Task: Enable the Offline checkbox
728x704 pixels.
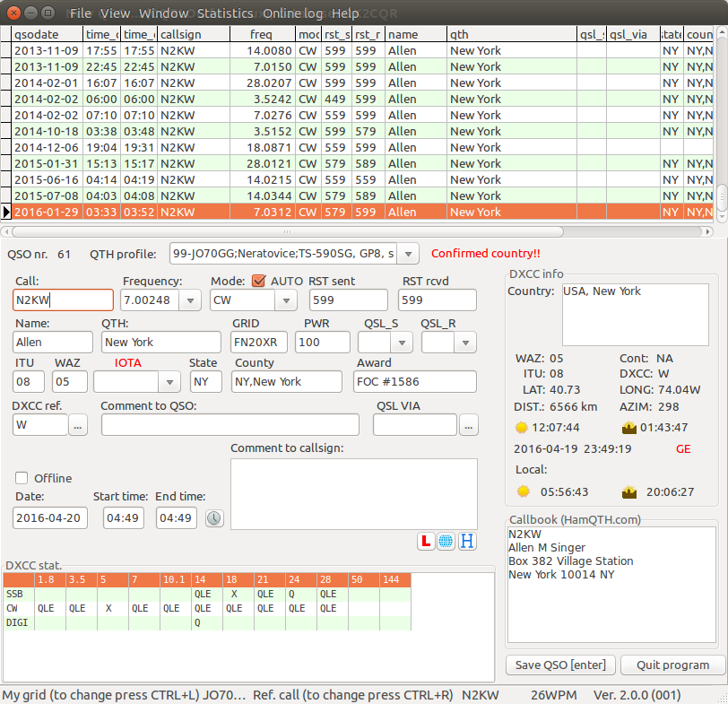Action: pos(21,478)
